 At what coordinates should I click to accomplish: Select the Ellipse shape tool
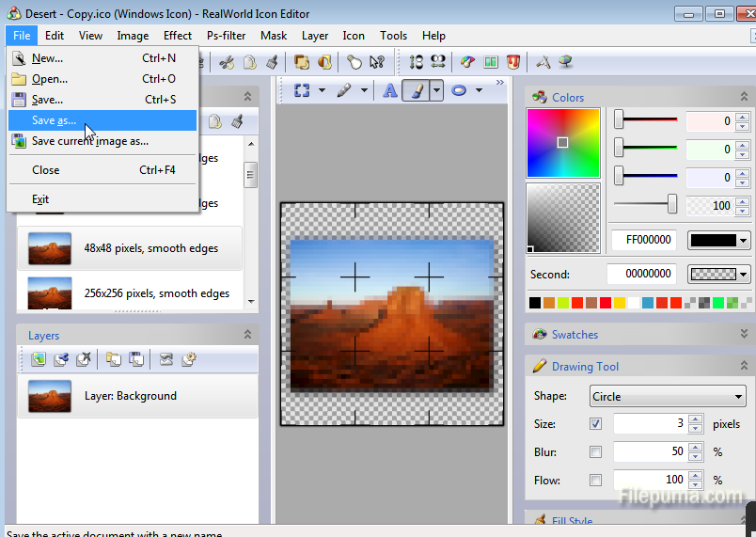click(460, 90)
